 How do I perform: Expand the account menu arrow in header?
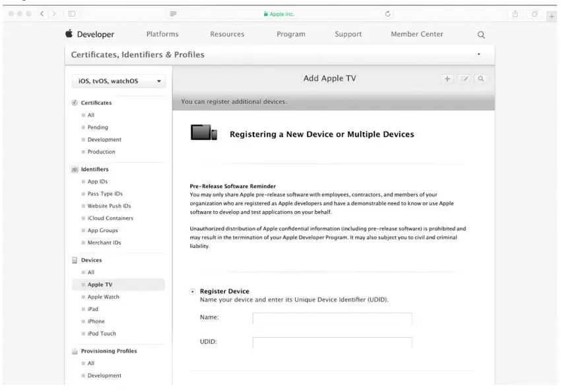[478, 54]
